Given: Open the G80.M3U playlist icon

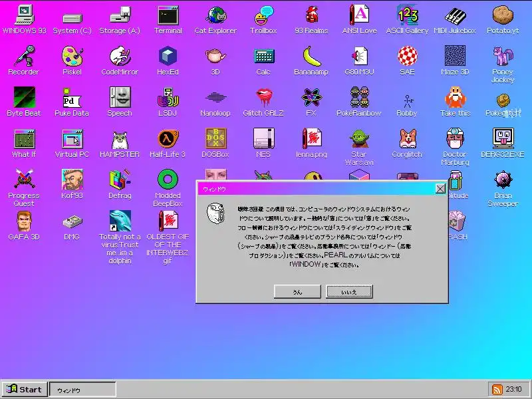Looking at the screenshot, I should click(x=359, y=57).
